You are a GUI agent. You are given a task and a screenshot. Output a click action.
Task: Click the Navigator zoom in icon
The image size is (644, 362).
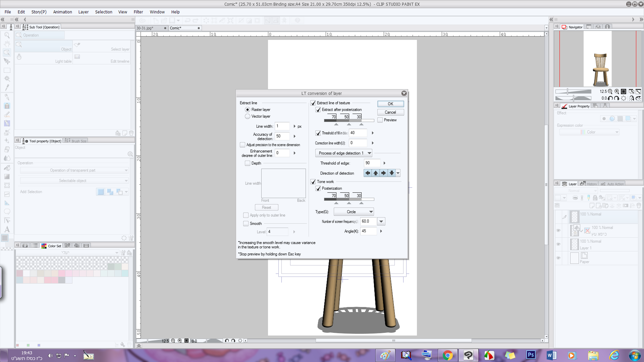coord(617,92)
